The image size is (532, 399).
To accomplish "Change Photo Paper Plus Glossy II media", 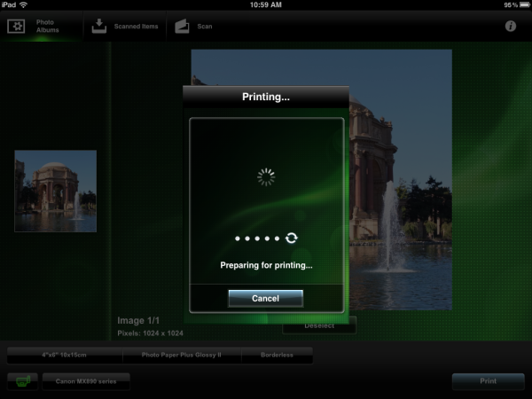I will pyautogui.click(x=181, y=354).
